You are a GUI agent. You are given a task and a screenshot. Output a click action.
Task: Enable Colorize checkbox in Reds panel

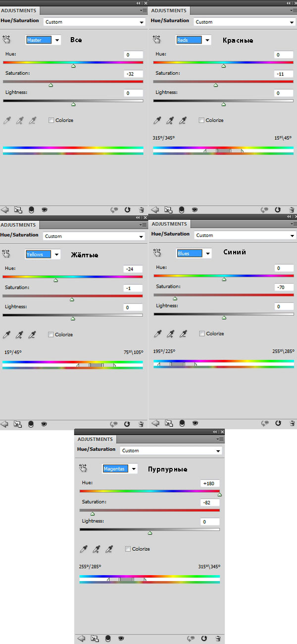(x=201, y=120)
